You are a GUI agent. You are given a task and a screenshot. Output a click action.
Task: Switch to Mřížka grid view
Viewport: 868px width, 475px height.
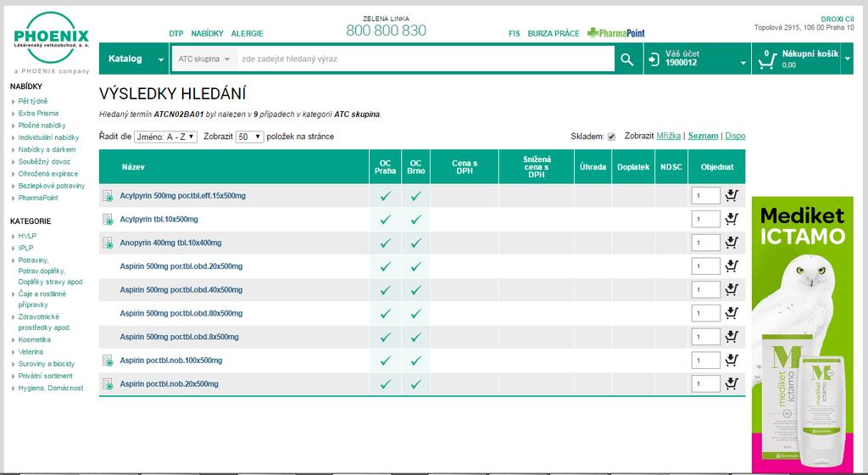point(668,136)
